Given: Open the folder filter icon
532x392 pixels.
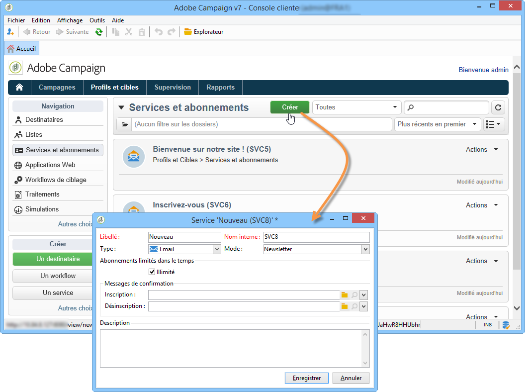Looking at the screenshot, I should click(x=124, y=124).
